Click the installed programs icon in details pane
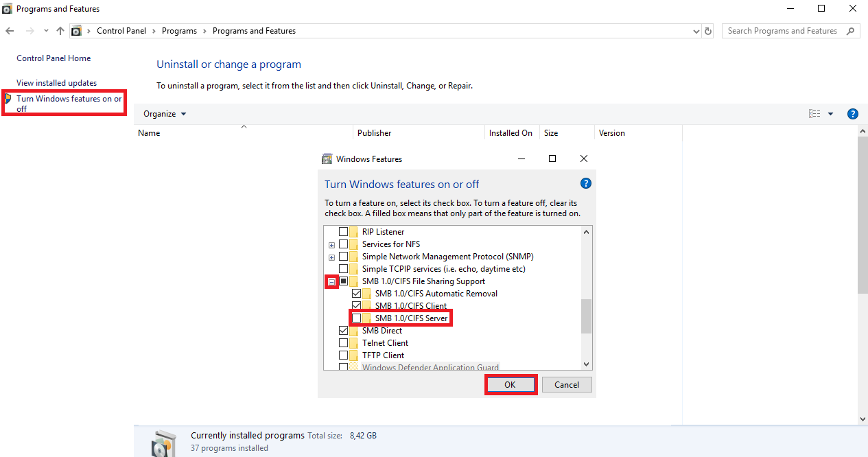The height and width of the screenshot is (457, 868). (163, 443)
